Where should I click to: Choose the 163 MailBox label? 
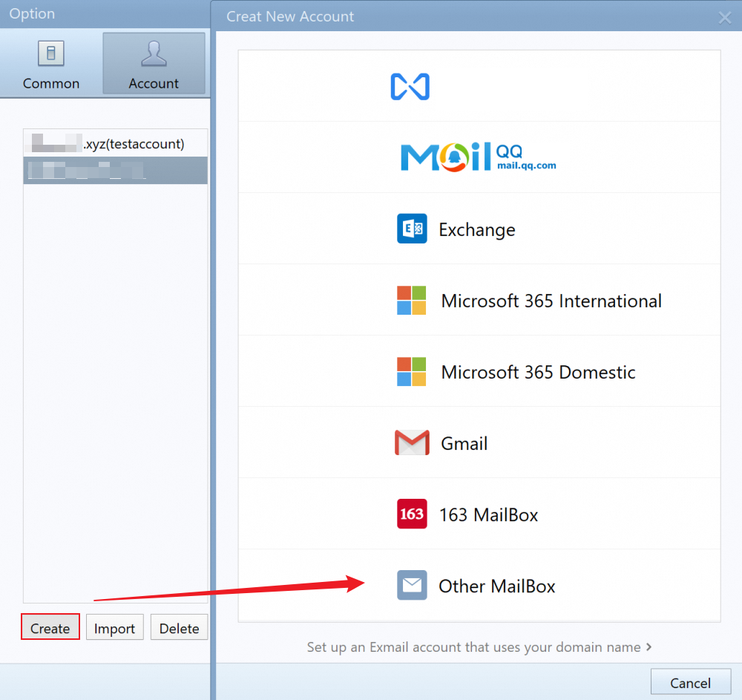click(x=488, y=515)
